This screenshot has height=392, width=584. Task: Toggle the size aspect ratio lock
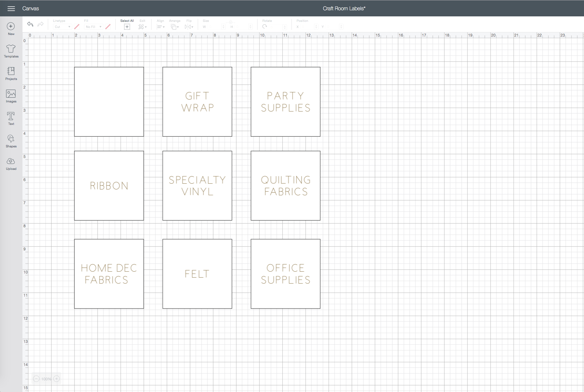(x=231, y=22)
